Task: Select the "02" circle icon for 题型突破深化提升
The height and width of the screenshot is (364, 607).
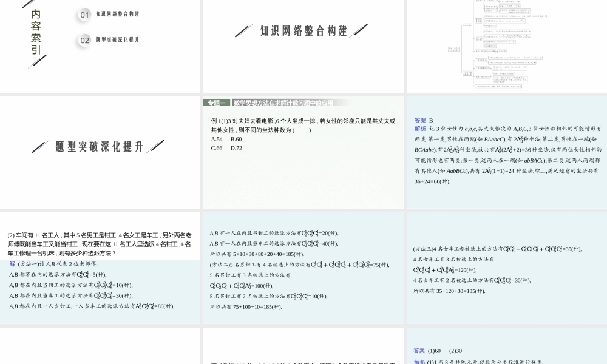Action: click(x=84, y=40)
